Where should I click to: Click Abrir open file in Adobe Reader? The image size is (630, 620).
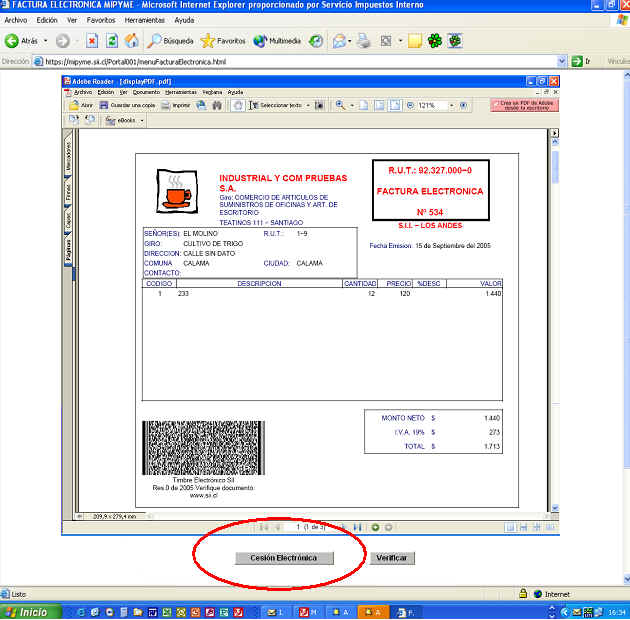point(81,105)
